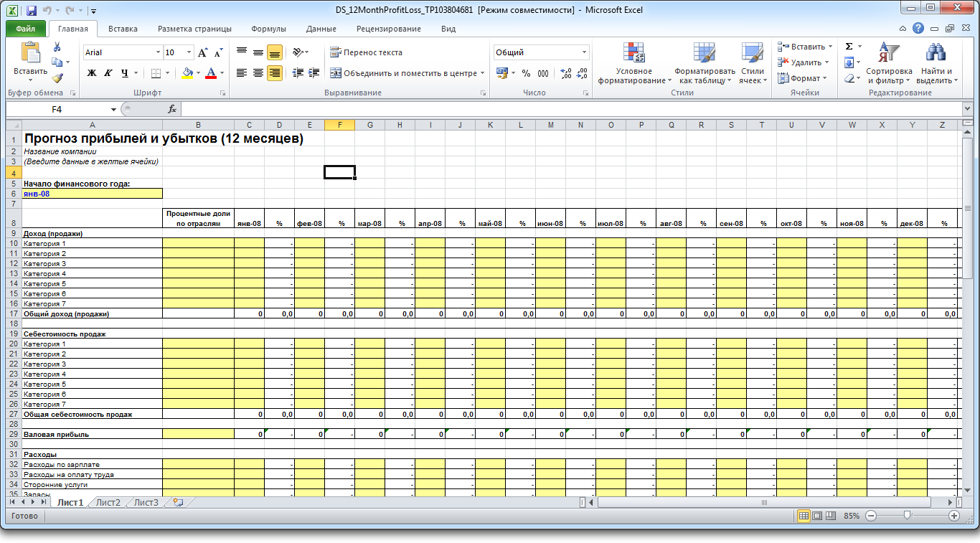Open the Формулы ribbon tab
The height and width of the screenshot is (543, 980).
click(x=268, y=29)
